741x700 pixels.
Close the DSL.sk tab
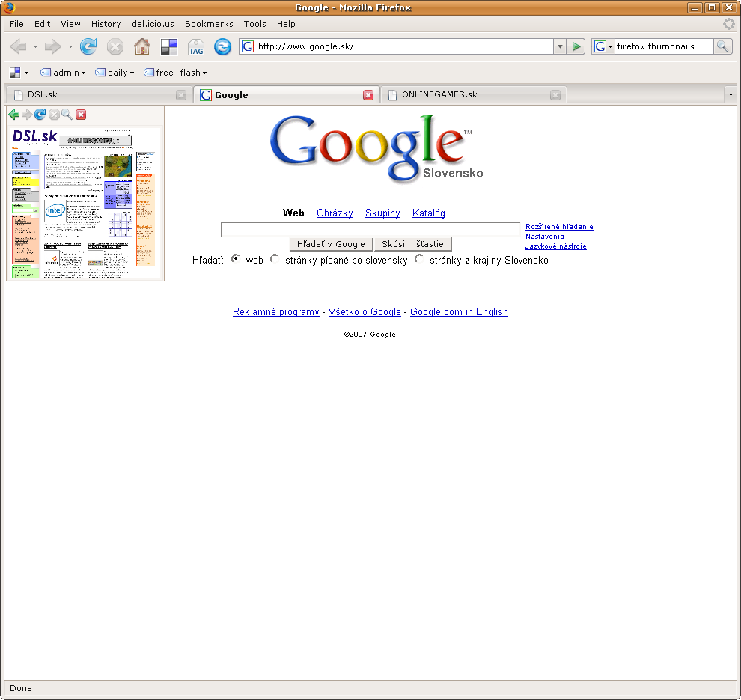coord(181,95)
